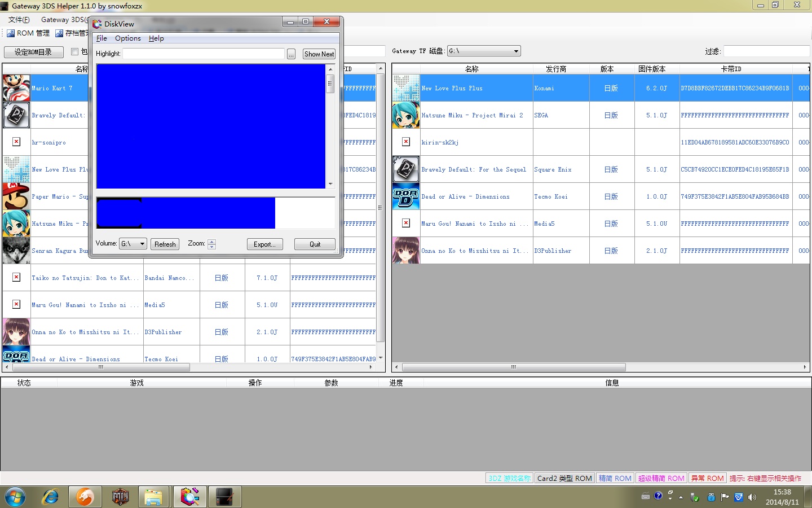
Task: Select Hatsune Miku Project Mirai 2 icon in Gateway list
Action: click(x=406, y=115)
